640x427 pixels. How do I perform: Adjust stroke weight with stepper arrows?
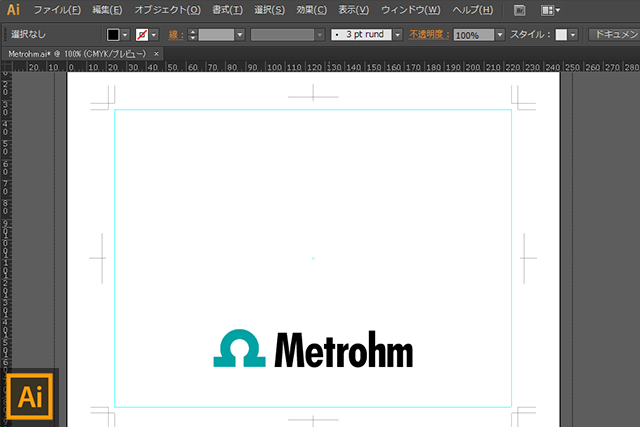tap(193, 35)
